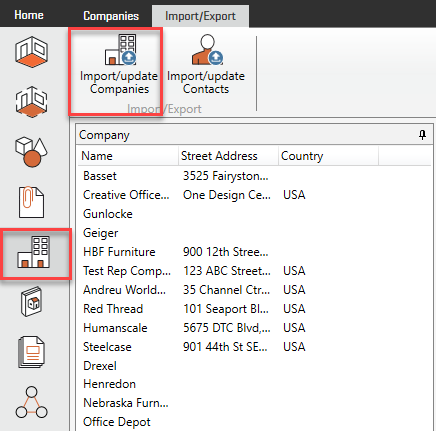The image size is (436, 431).
Task: Click Import/update Companies icon
Action: (120, 50)
